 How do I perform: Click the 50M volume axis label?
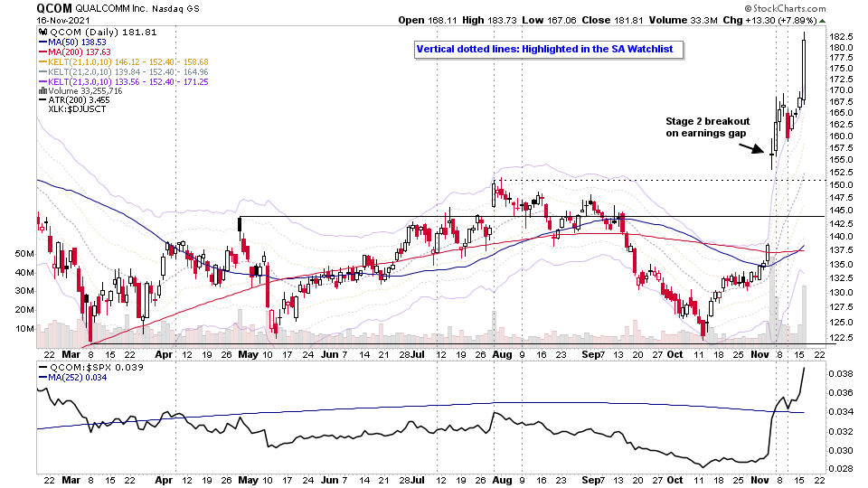[24, 253]
